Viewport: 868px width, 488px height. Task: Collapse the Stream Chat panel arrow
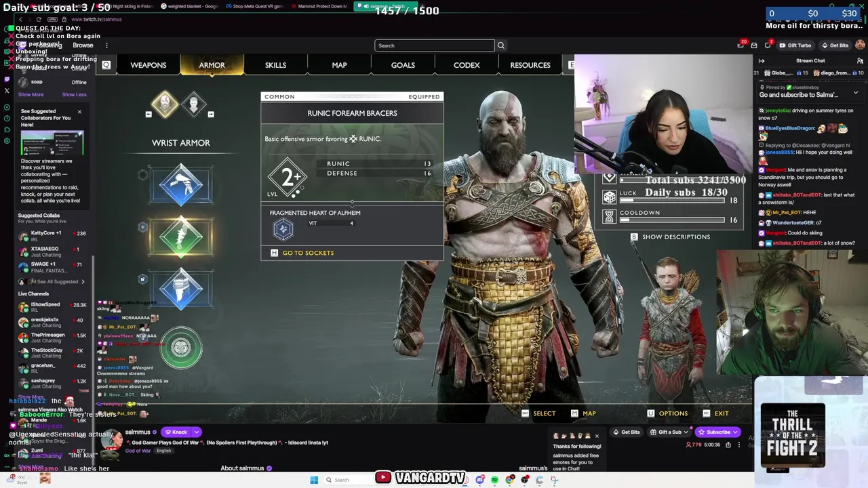click(x=762, y=61)
